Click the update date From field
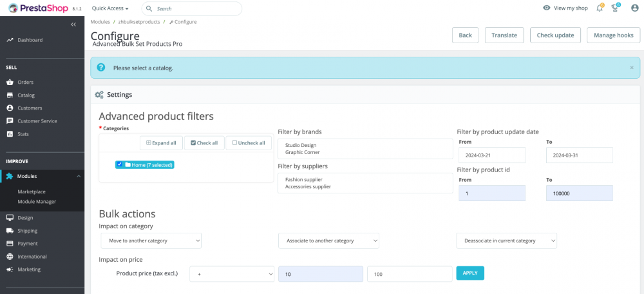The width and height of the screenshot is (644, 294). coord(492,155)
